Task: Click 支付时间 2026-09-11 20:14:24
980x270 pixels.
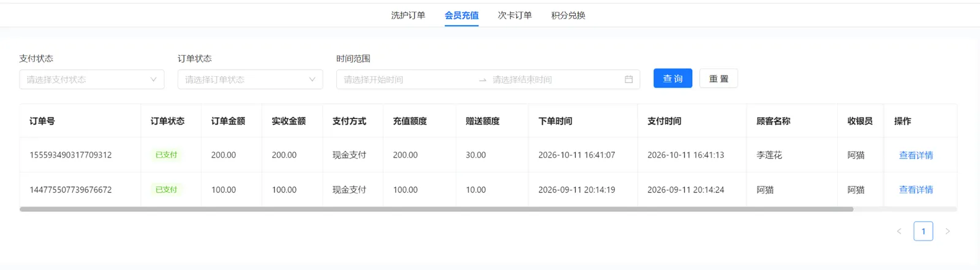Action: pyautogui.click(x=685, y=190)
